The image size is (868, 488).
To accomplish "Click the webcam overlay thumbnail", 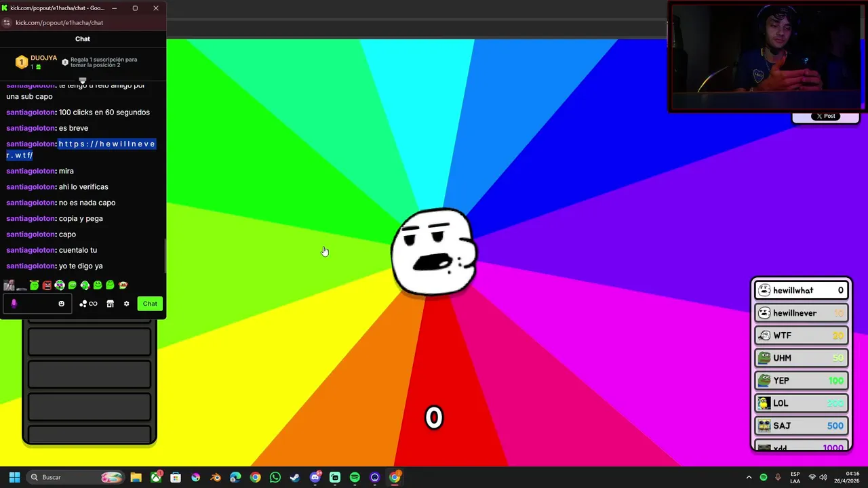I will click(x=766, y=56).
